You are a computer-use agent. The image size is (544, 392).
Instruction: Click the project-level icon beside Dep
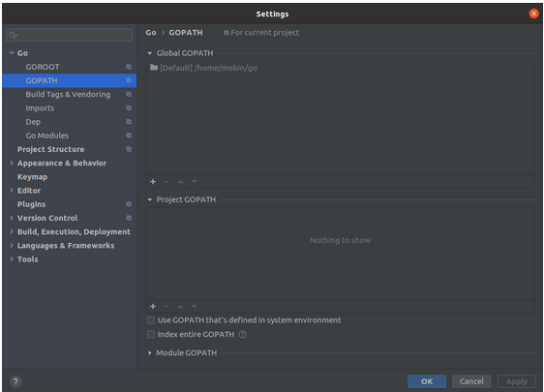[x=129, y=122]
